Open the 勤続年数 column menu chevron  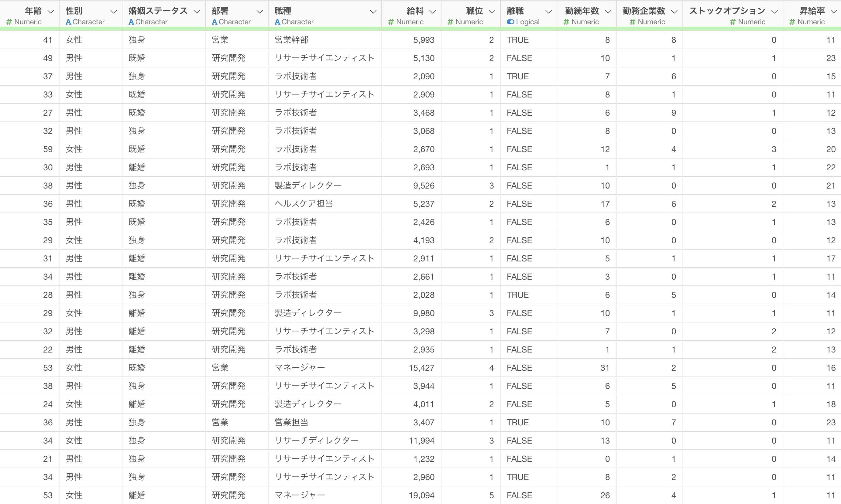(x=608, y=12)
